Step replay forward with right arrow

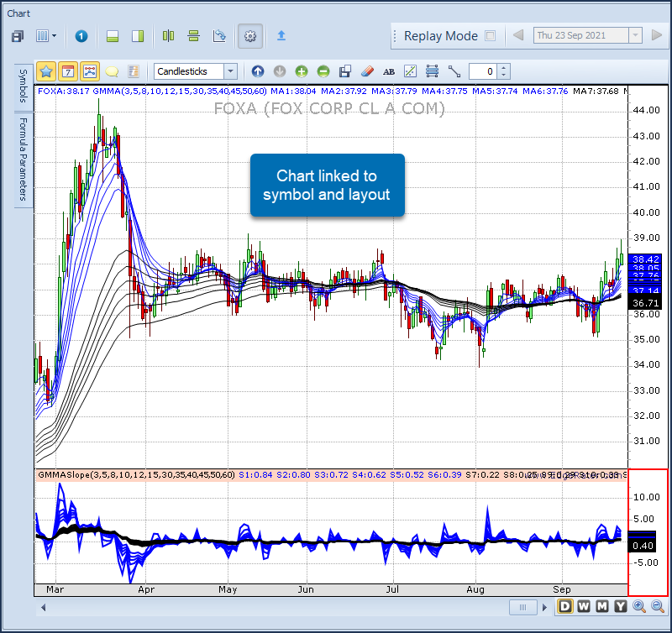coord(657,34)
